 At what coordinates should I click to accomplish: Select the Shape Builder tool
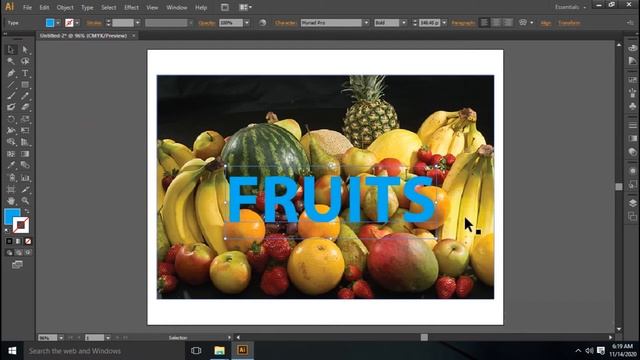(11, 142)
